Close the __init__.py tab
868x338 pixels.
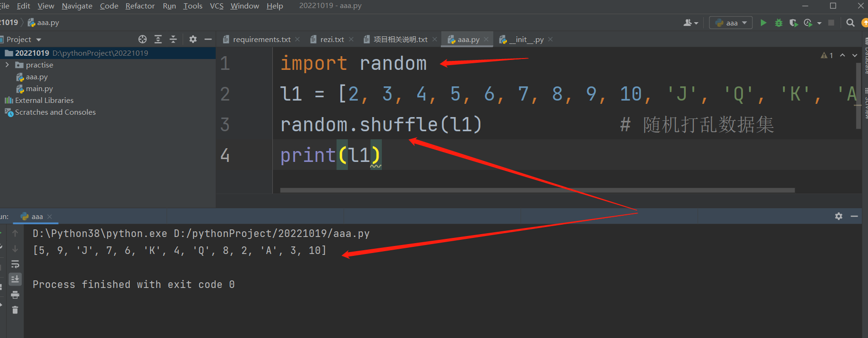[550, 39]
